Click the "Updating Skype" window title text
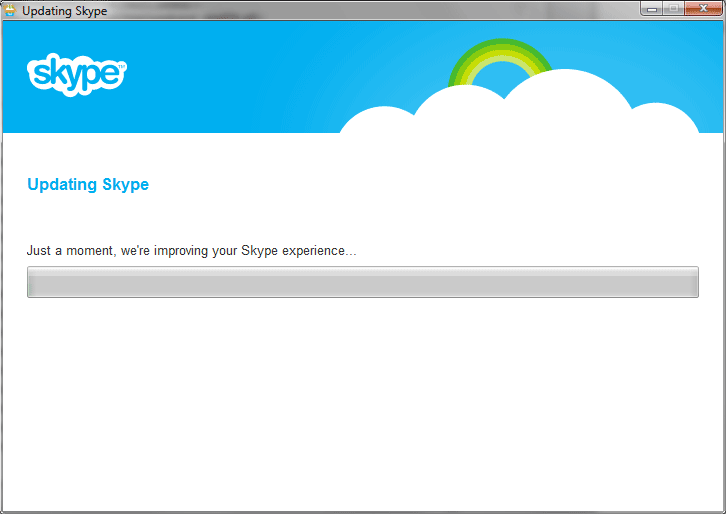726x514 pixels. click(x=65, y=11)
